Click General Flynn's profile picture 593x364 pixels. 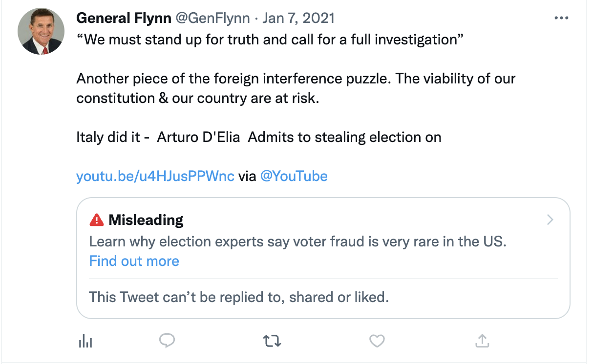[41, 31]
